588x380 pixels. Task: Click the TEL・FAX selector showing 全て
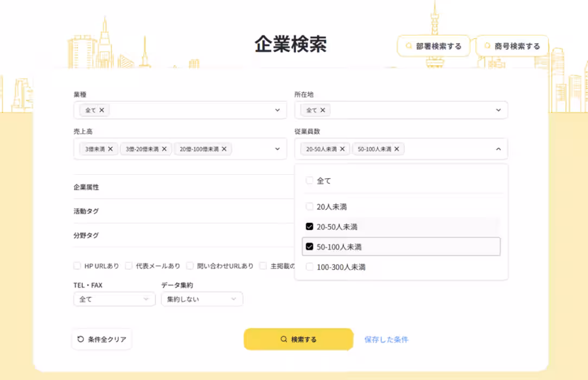[x=114, y=299]
